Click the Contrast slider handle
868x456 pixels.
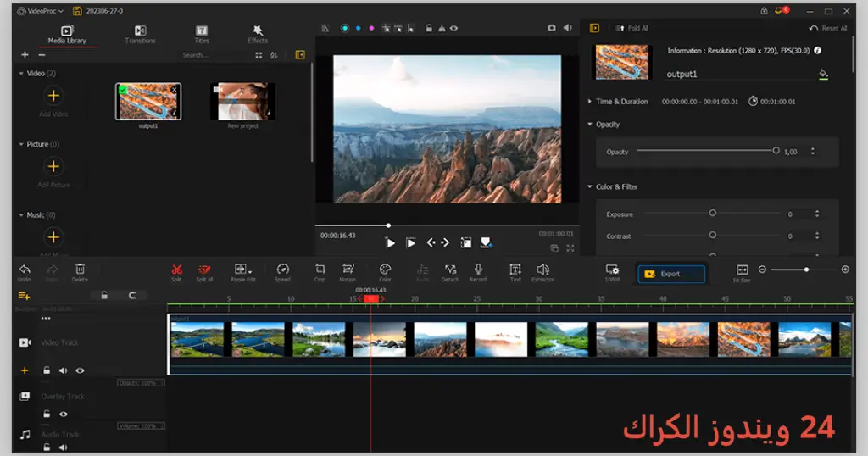pyautogui.click(x=712, y=235)
